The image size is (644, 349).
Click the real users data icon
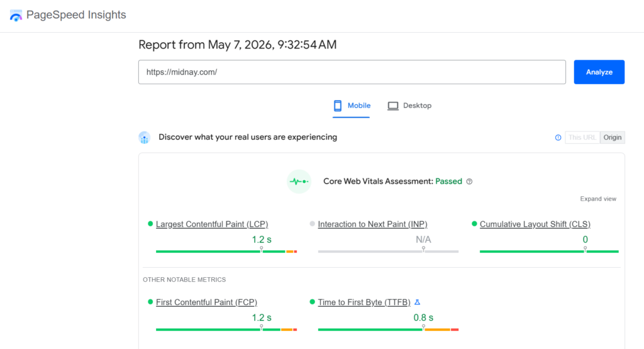pos(144,138)
